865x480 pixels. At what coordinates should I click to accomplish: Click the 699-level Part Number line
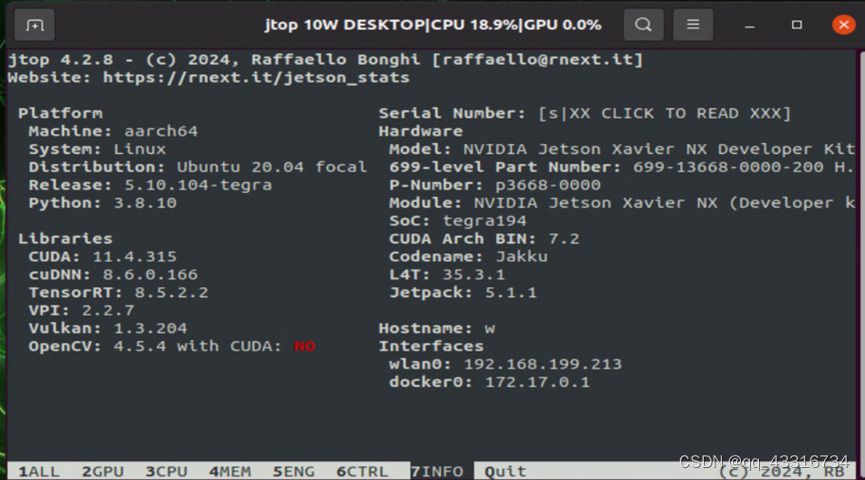(622, 167)
